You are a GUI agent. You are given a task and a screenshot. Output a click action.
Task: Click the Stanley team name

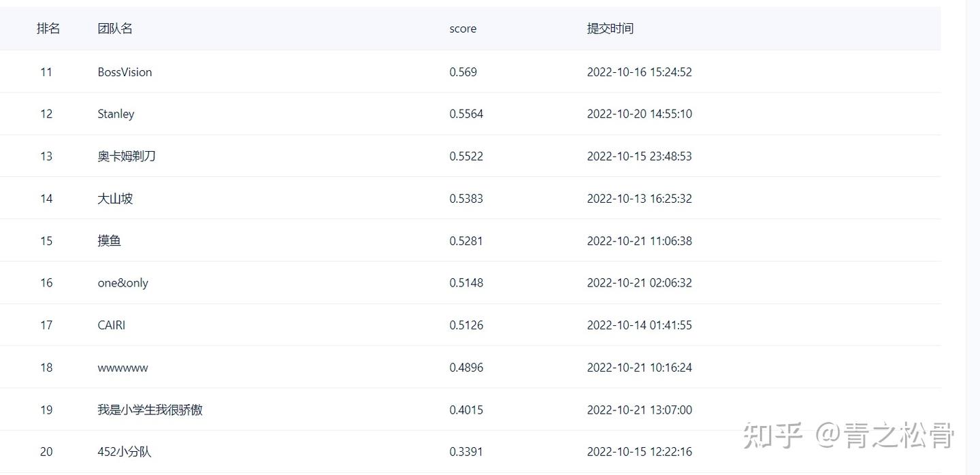pyautogui.click(x=116, y=114)
